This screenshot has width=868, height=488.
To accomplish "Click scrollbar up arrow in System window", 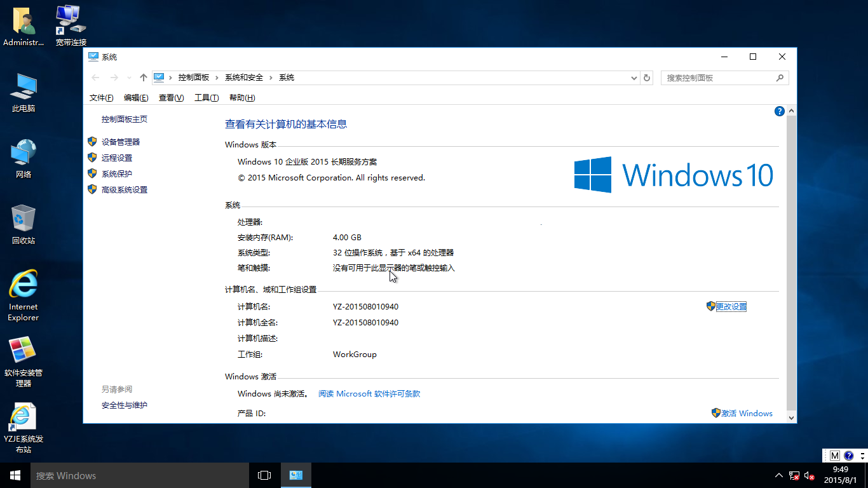I will click(x=791, y=111).
